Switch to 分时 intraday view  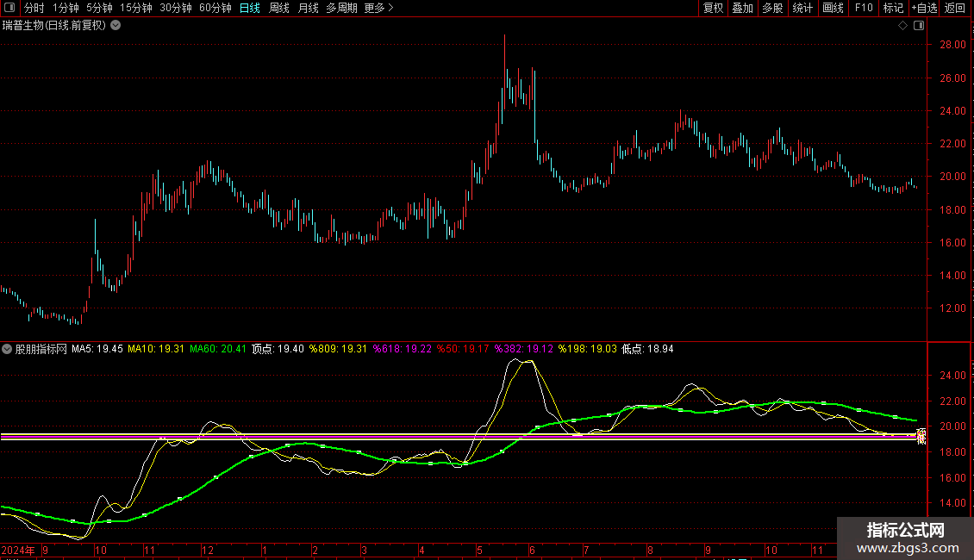34,8
